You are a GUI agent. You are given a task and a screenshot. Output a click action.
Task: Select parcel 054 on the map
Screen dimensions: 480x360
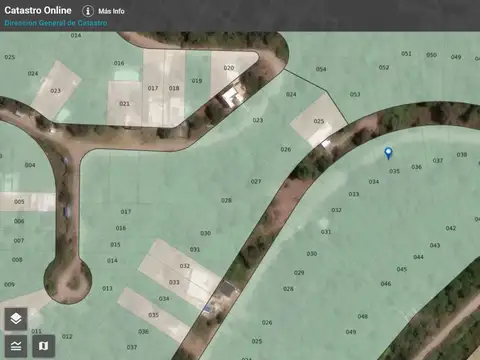321,69
